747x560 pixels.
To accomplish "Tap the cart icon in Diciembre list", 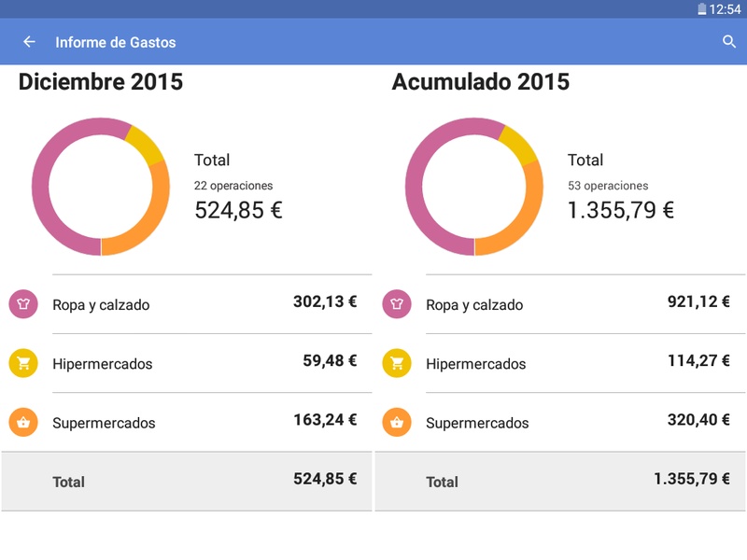I will (23, 363).
